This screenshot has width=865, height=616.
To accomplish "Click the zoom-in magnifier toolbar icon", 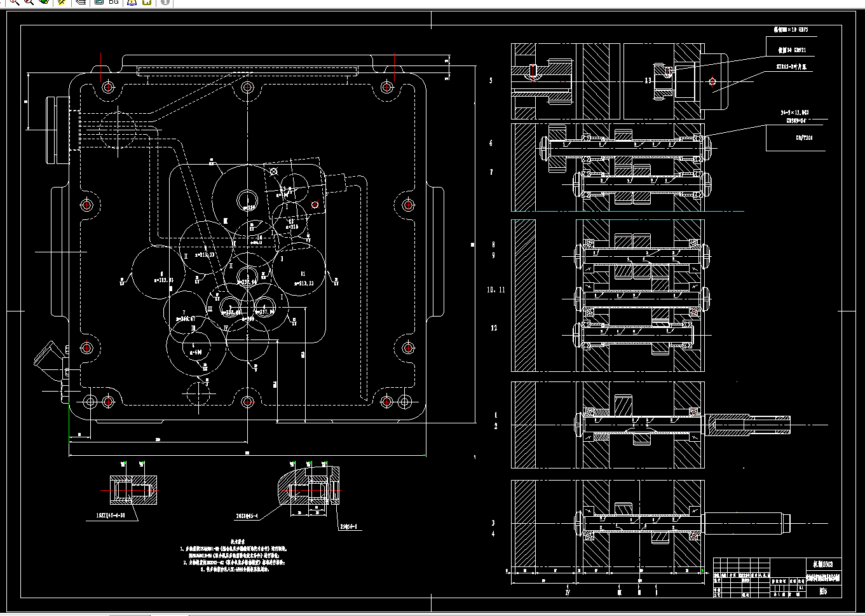I will tap(13, 2).
